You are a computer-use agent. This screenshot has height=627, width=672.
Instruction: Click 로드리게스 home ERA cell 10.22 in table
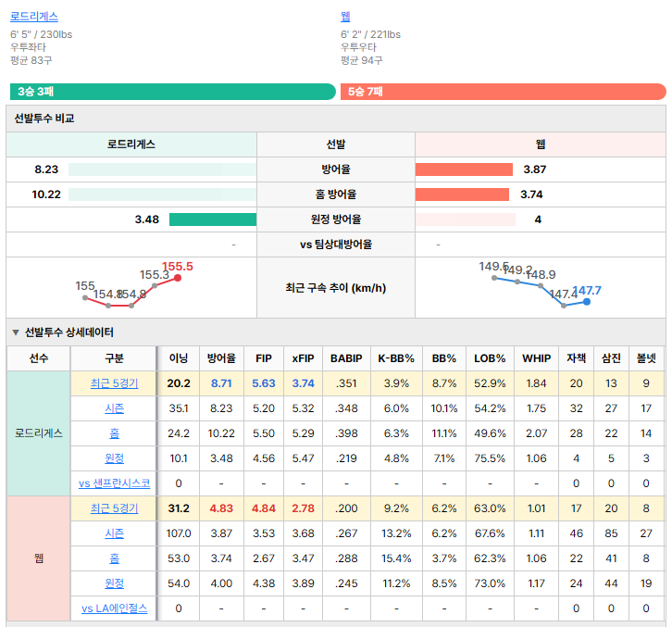point(221,433)
